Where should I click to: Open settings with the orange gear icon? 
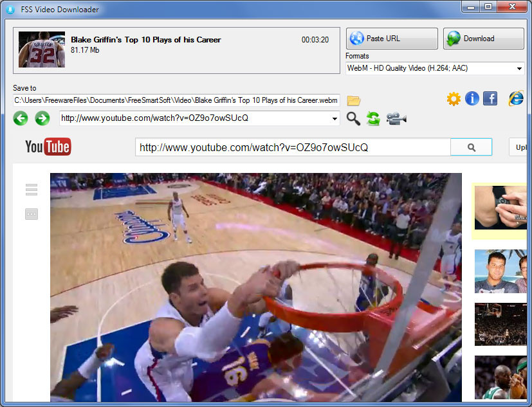coord(454,99)
